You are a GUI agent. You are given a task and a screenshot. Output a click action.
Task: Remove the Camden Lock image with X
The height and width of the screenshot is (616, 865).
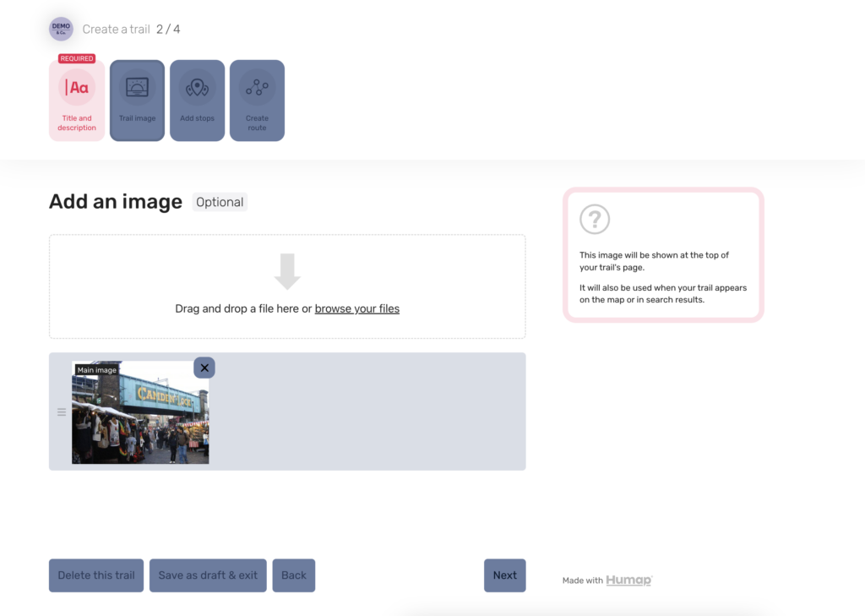click(x=204, y=368)
